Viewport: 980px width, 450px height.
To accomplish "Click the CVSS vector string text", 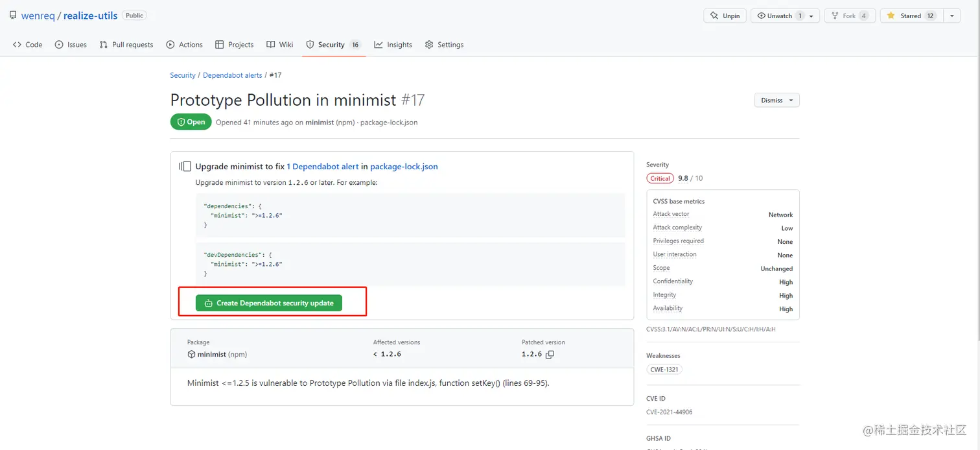I will 710,329.
